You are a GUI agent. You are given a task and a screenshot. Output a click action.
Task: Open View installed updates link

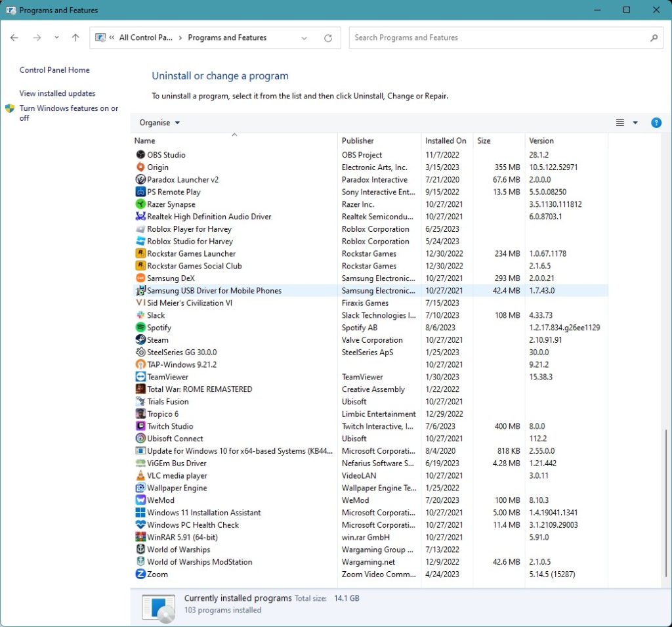[x=58, y=93]
